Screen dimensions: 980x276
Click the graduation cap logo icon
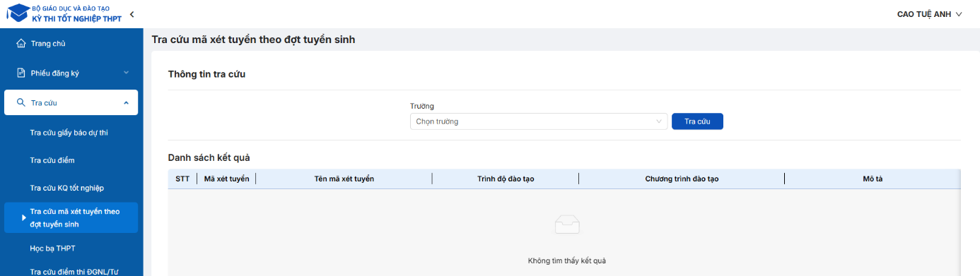(18, 13)
